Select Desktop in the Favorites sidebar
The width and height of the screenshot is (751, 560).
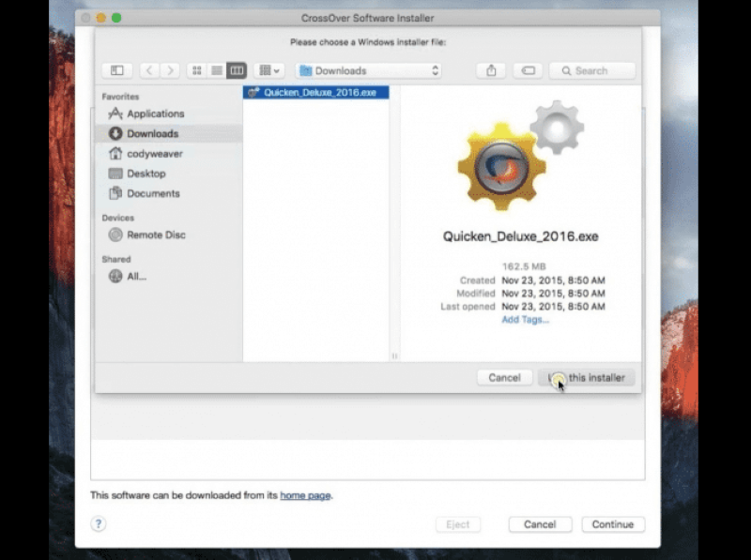click(146, 174)
